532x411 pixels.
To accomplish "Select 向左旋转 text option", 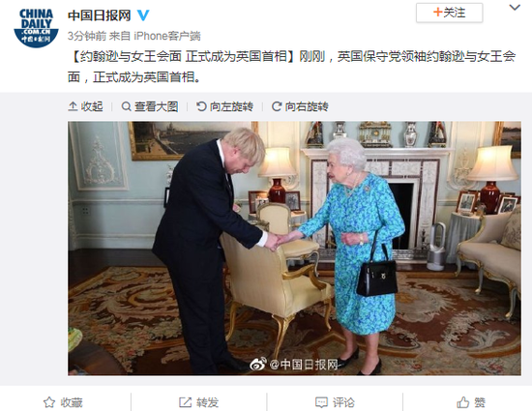I will [231, 106].
